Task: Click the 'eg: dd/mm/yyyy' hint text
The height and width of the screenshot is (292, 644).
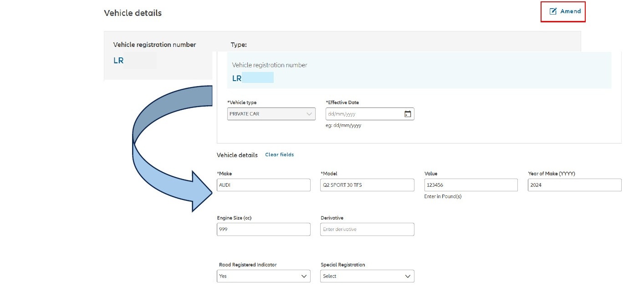Action: coord(343,126)
